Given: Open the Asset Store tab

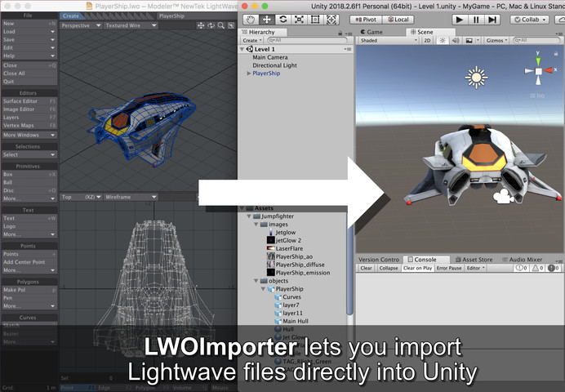Looking at the screenshot, I should click(x=474, y=260).
